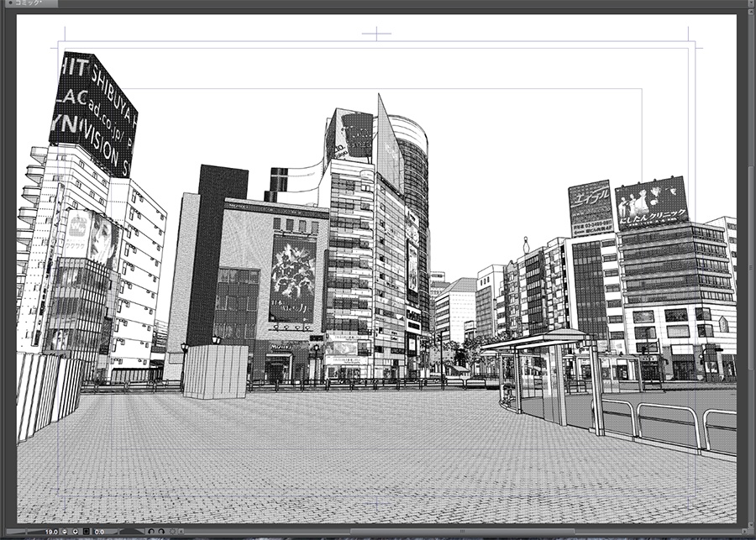756x540 pixels.
Task: Click the rotate-clockwise view icon
Action: click(x=161, y=531)
